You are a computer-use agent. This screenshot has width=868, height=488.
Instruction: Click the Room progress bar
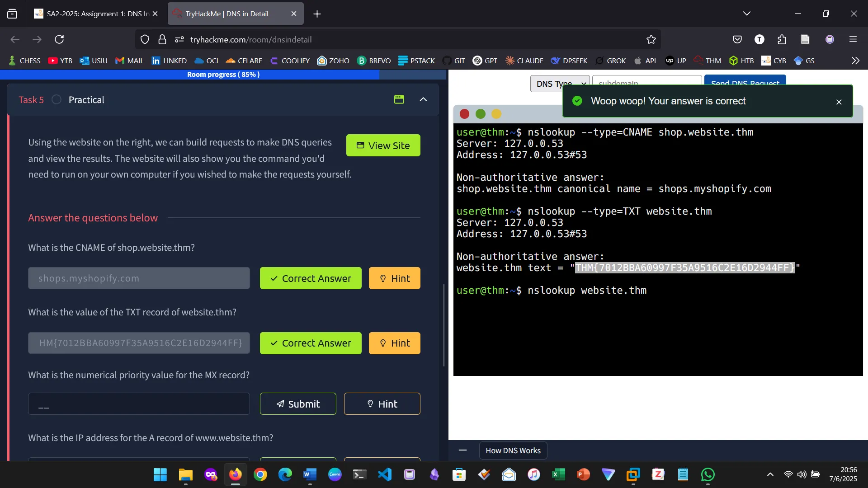click(223, 75)
